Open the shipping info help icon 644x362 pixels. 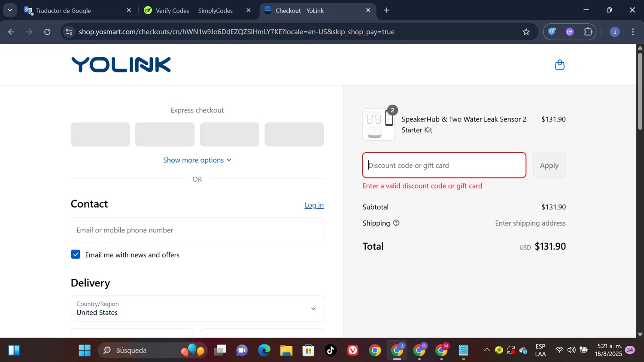click(396, 223)
